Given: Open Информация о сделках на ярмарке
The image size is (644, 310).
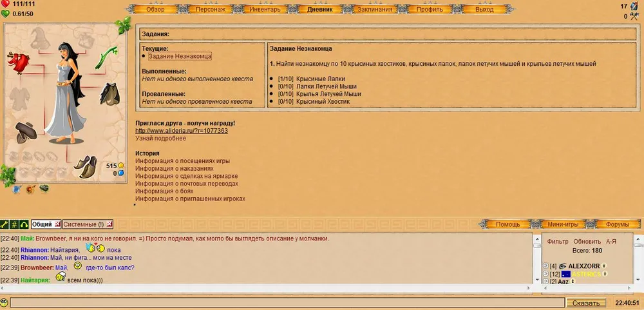Looking at the screenshot, I should [x=187, y=176].
